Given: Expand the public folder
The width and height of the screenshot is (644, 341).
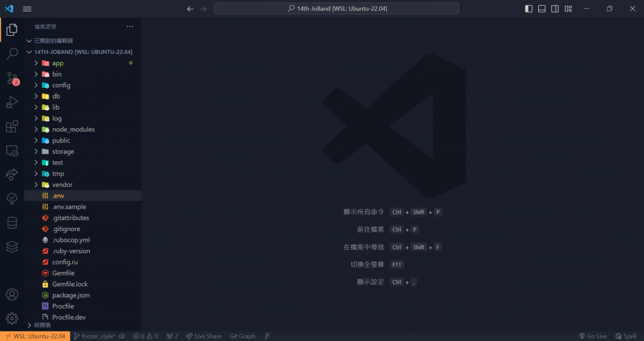Looking at the screenshot, I should (x=83, y=141).
